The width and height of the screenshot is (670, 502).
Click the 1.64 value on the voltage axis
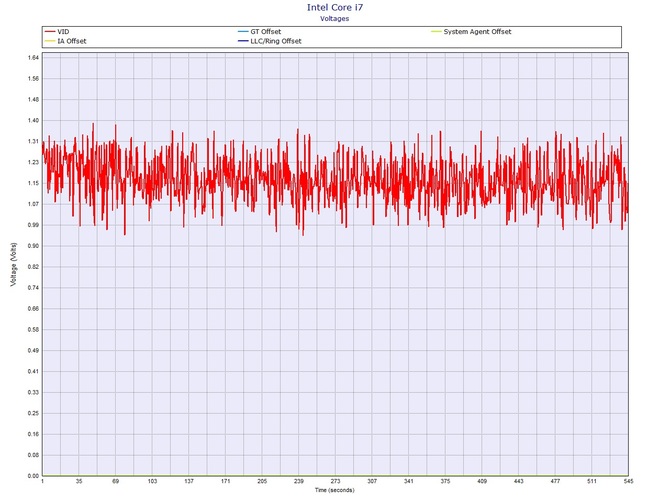coord(33,58)
